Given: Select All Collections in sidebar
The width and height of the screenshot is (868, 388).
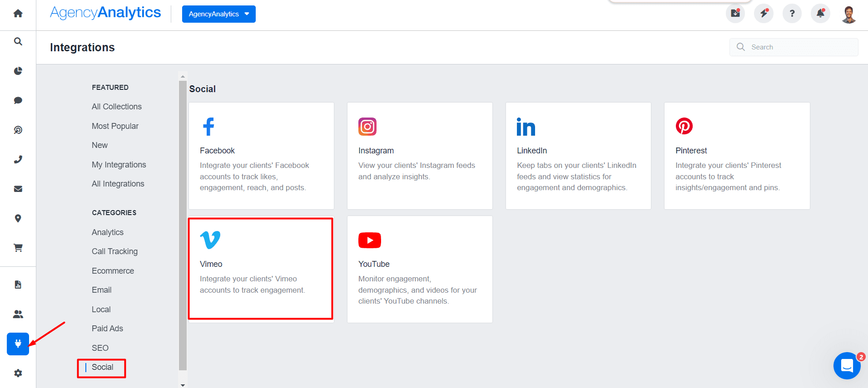Looking at the screenshot, I should (x=117, y=107).
